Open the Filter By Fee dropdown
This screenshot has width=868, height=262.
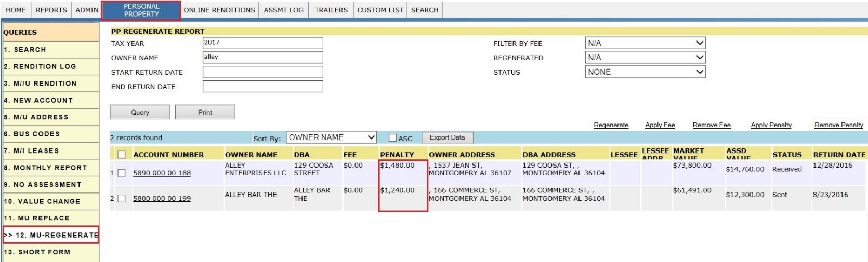click(x=645, y=43)
